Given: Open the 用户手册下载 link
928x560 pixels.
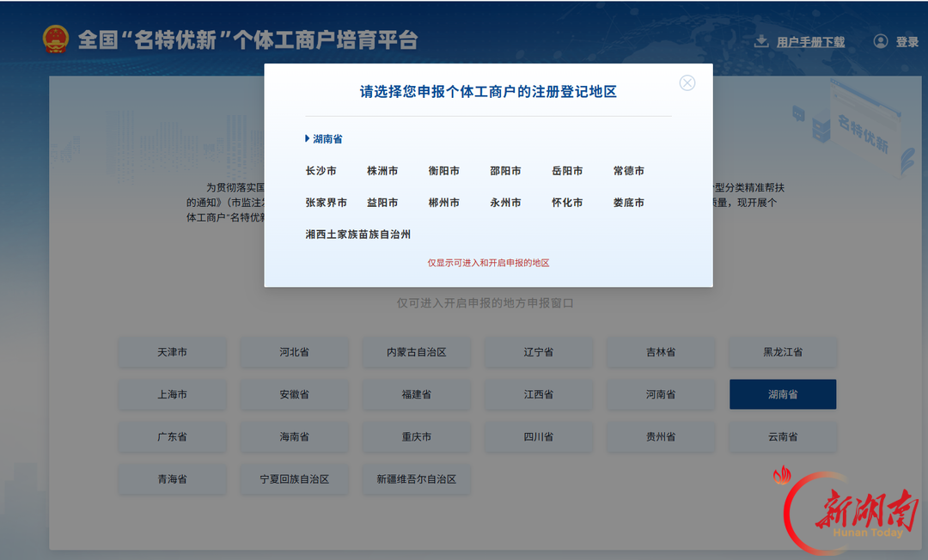Looking at the screenshot, I should coord(810,42).
